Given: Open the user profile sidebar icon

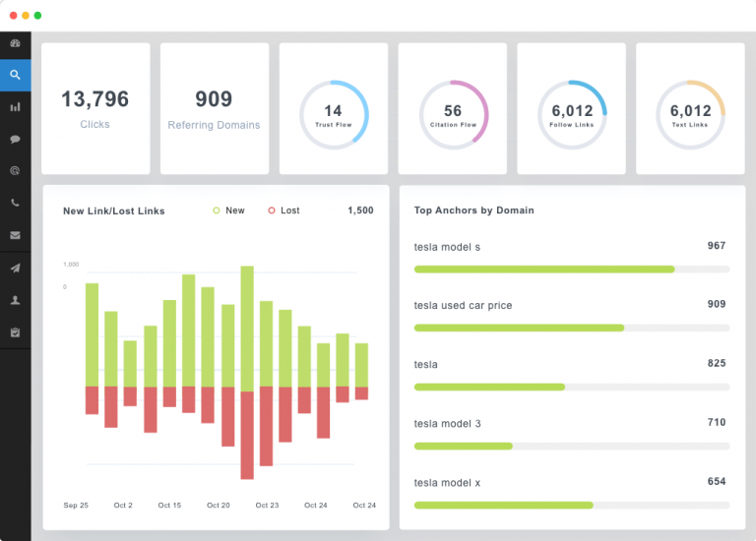Looking at the screenshot, I should click(x=15, y=300).
